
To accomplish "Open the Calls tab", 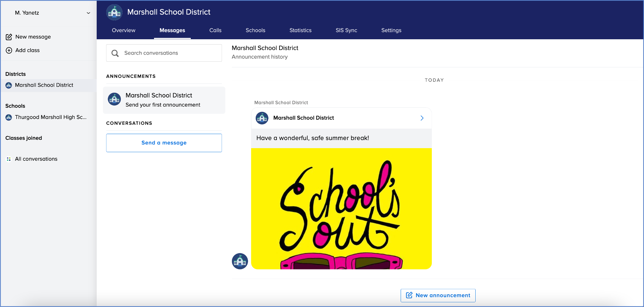I will point(215,30).
